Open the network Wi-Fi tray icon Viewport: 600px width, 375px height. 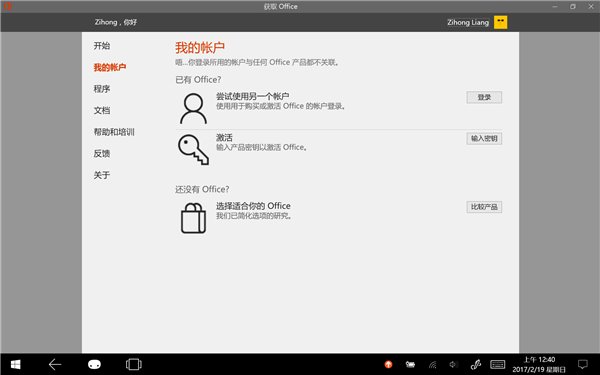(x=432, y=365)
